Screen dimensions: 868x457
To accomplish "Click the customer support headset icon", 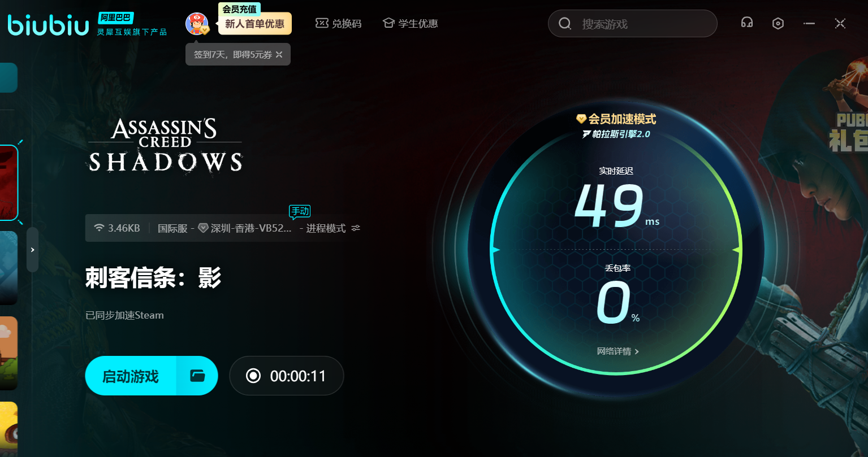I will point(747,23).
